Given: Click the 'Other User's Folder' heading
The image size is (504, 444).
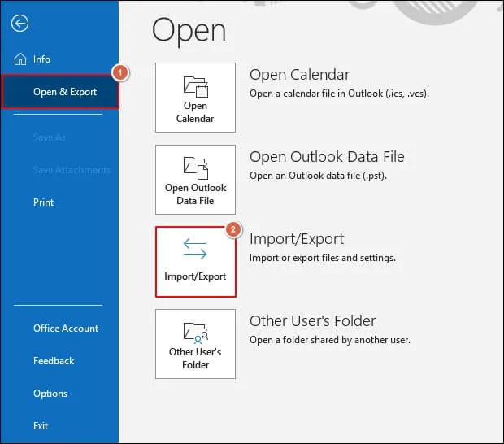Looking at the screenshot, I should click(313, 321).
